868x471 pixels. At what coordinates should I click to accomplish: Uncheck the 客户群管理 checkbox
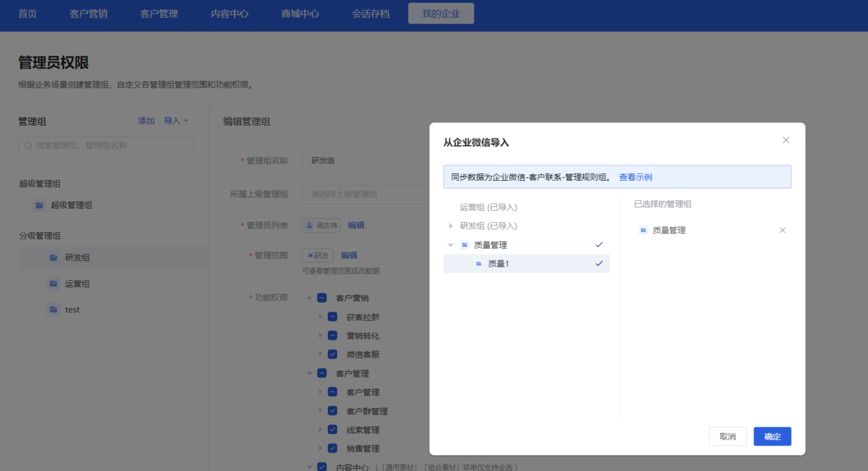332,411
